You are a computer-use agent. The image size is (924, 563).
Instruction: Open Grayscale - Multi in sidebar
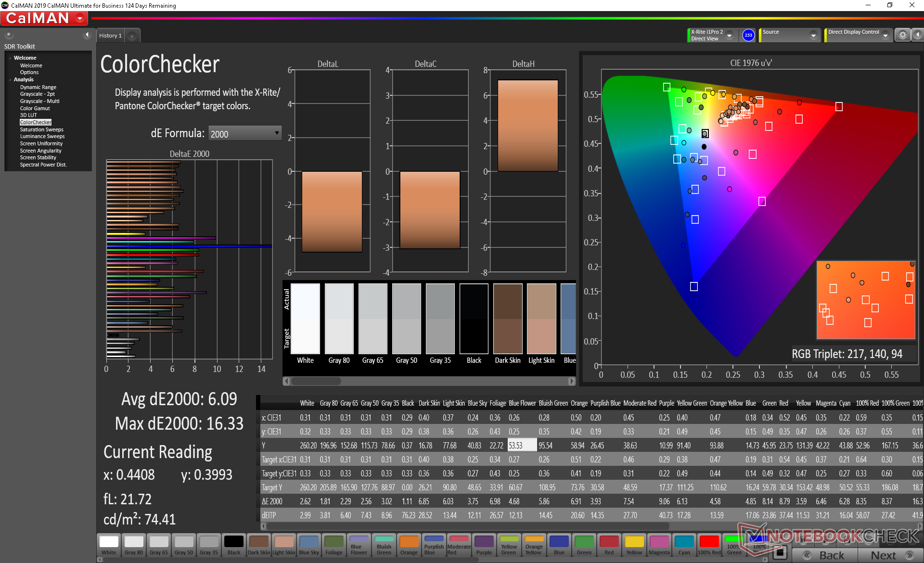coord(39,101)
